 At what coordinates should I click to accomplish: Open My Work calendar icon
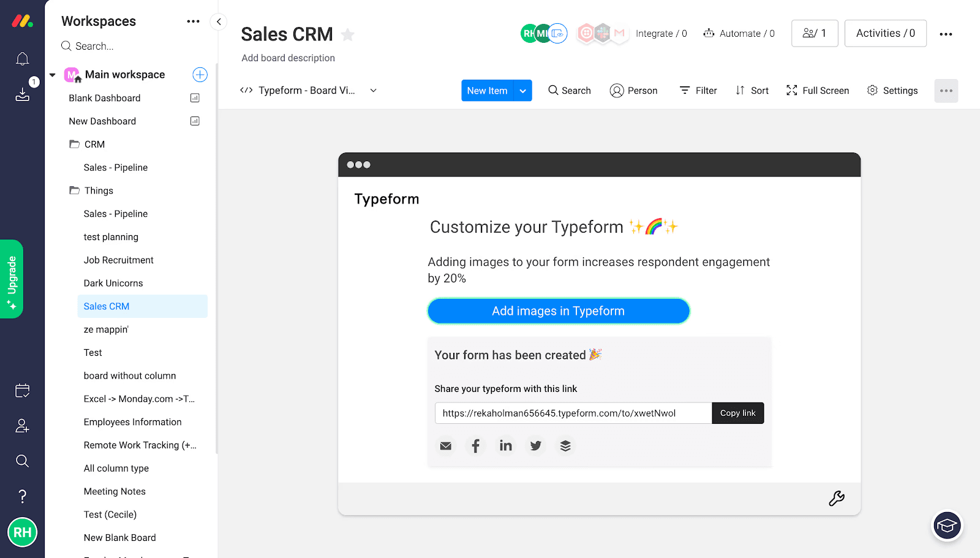pos(22,391)
